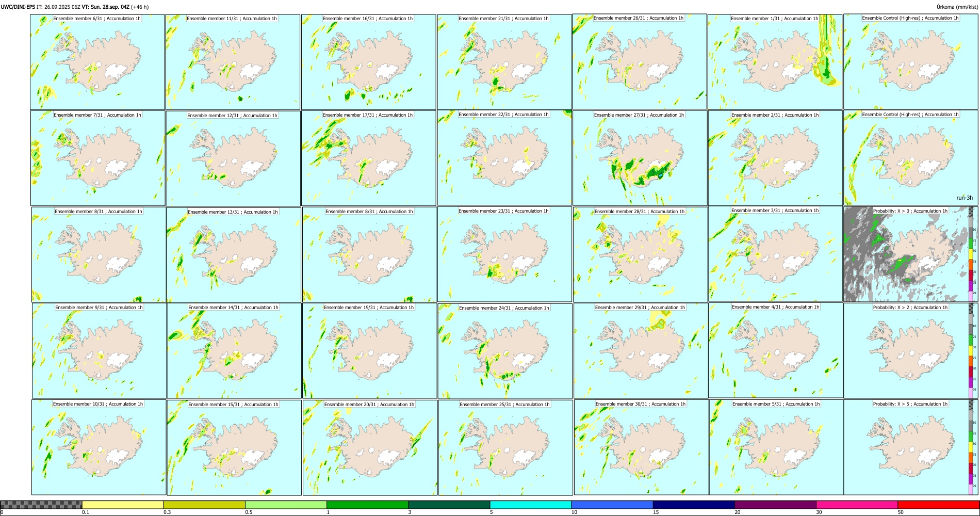Screen dimensions: 980x516
Task: Select the Ensemble Control map marked run-3h
Action: (x=911, y=157)
